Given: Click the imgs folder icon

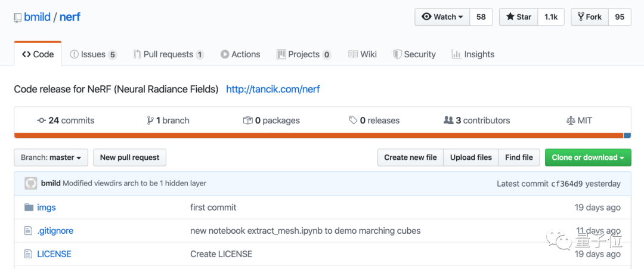Looking at the screenshot, I should click(28, 208).
